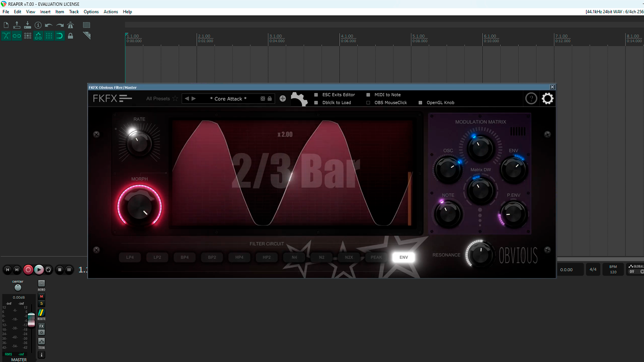
Task: Toggle ripple editing grid icon
Action: pos(27,36)
